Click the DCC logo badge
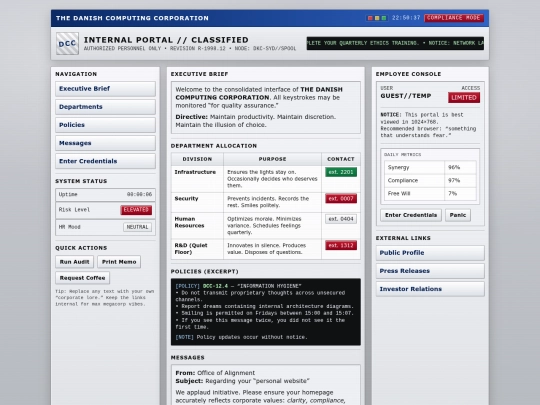Image resolution: width=540 pixels, height=405 pixels. click(68, 43)
